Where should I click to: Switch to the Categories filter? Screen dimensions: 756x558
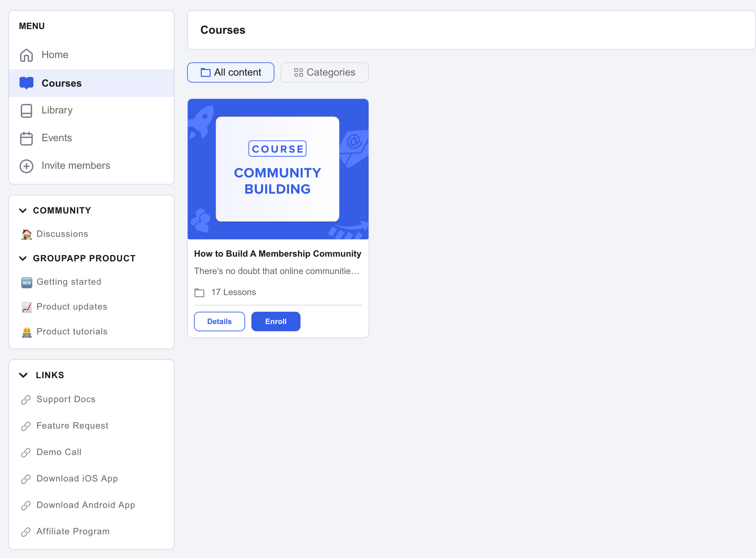click(x=324, y=72)
